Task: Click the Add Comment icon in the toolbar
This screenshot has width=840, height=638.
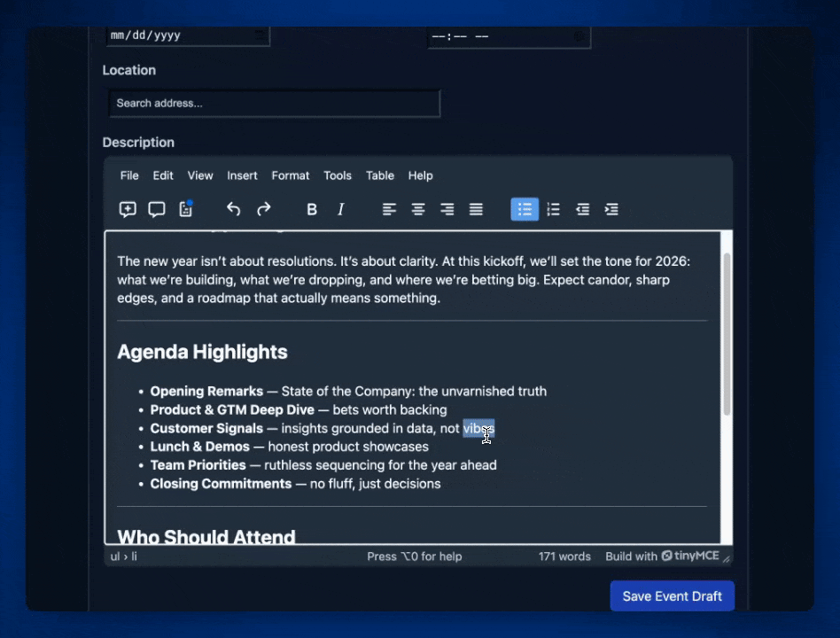Action: click(x=128, y=209)
